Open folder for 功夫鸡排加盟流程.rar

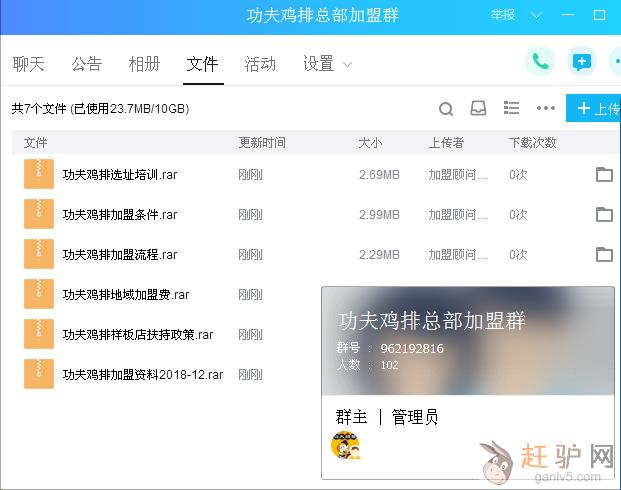click(x=604, y=254)
